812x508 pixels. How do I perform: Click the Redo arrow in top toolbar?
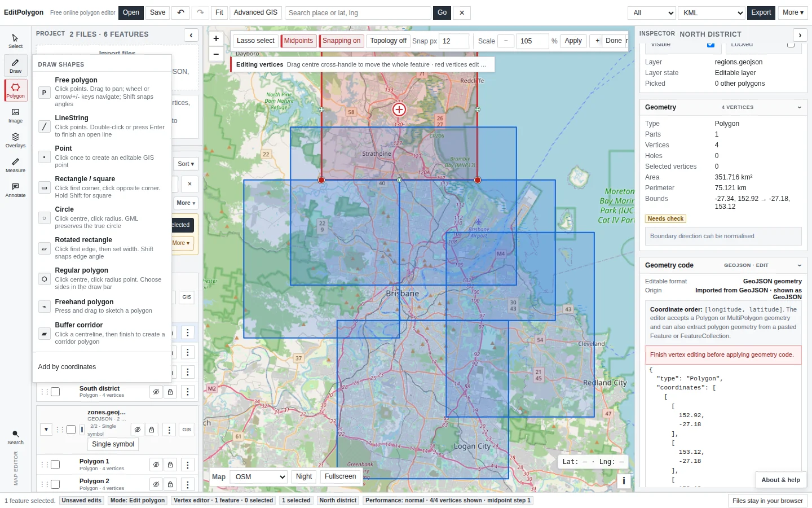click(x=200, y=12)
